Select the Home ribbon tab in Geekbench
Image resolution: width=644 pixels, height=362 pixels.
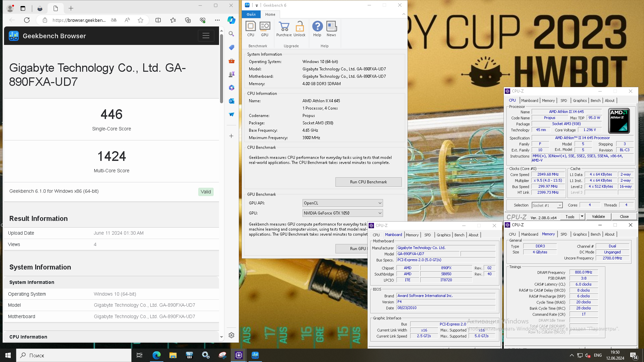pos(270,14)
